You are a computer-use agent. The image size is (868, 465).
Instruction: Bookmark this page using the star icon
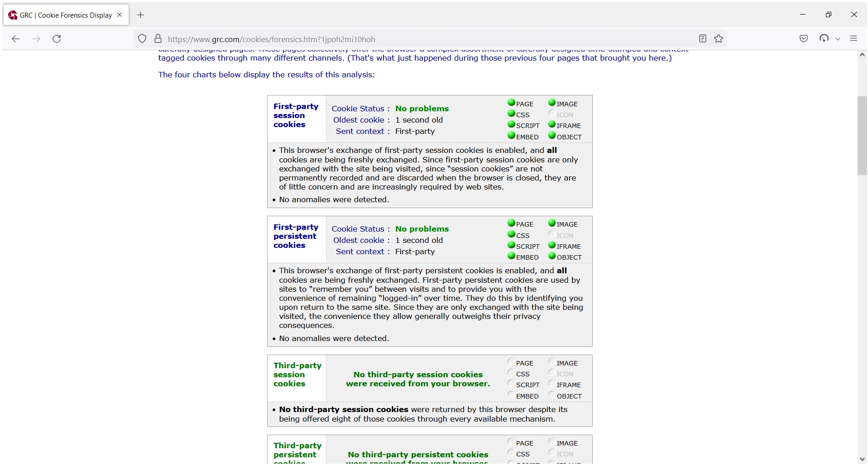point(719,39)
